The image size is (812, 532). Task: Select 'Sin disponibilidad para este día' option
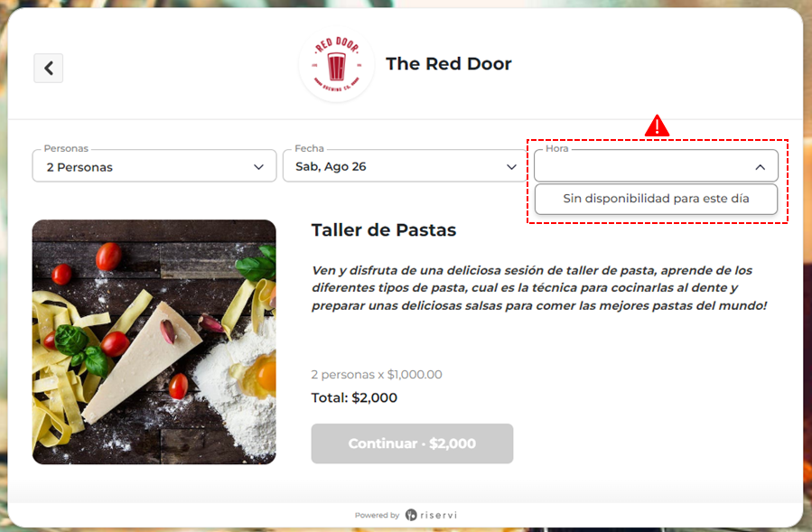tap(656, 199)
